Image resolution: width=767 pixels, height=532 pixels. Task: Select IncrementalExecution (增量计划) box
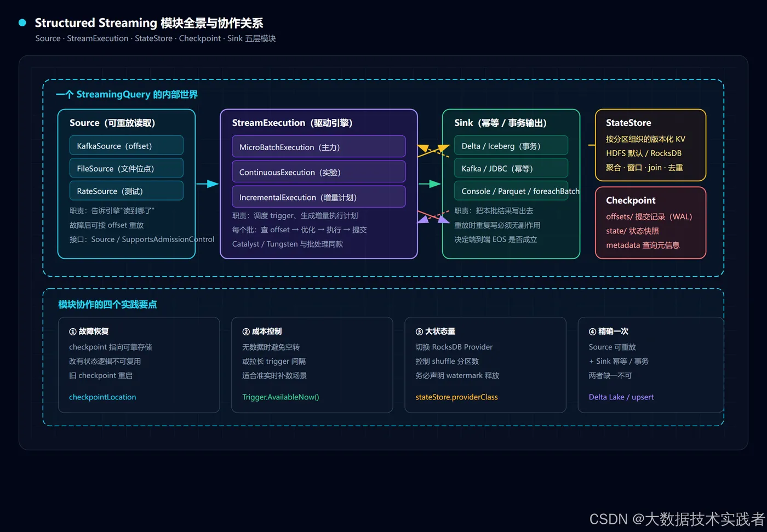318,197
